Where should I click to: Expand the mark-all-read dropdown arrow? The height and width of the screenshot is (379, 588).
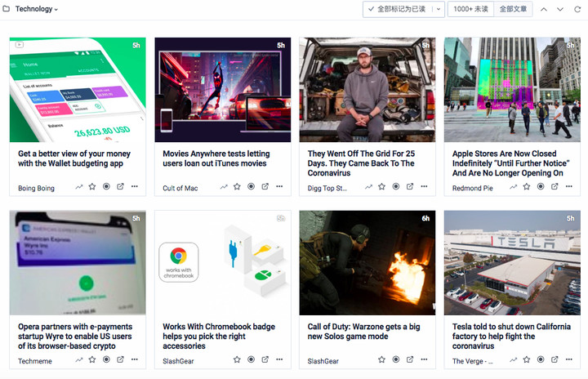coord(438,9)
